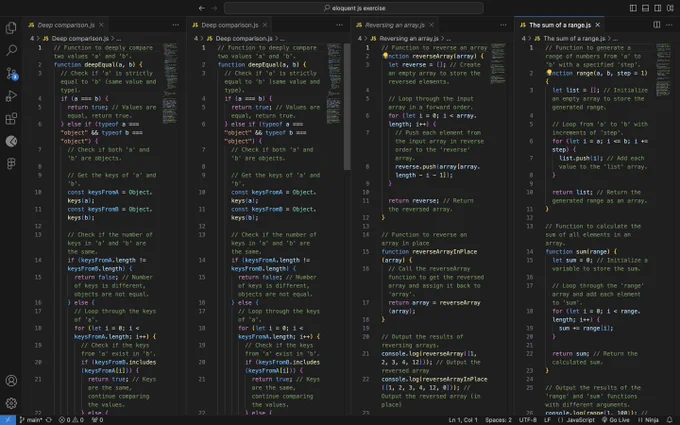Viewport: 680px width, 425px height.
Task: Click the minimap of sum of range editor
Action: click(x=663, y=69)
